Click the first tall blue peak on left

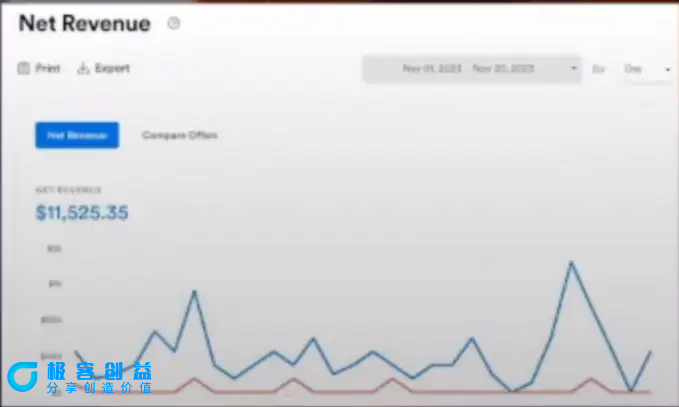point(194,292)
